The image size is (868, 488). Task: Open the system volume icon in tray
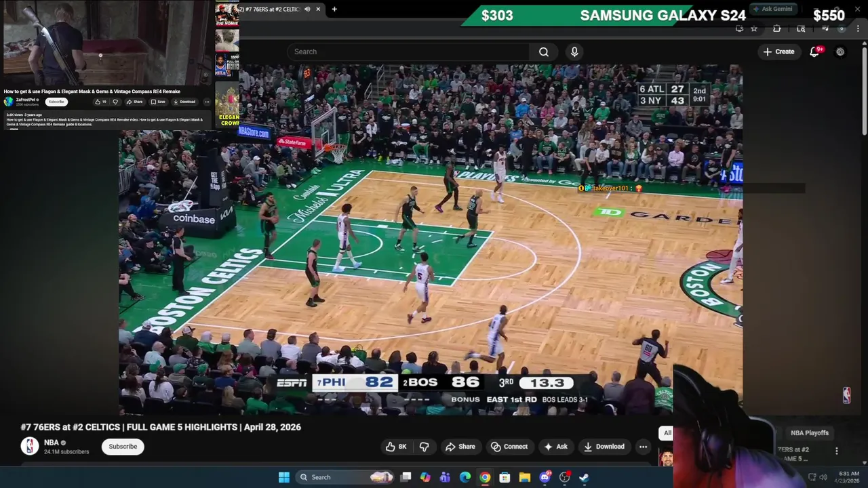coord(823,477)
